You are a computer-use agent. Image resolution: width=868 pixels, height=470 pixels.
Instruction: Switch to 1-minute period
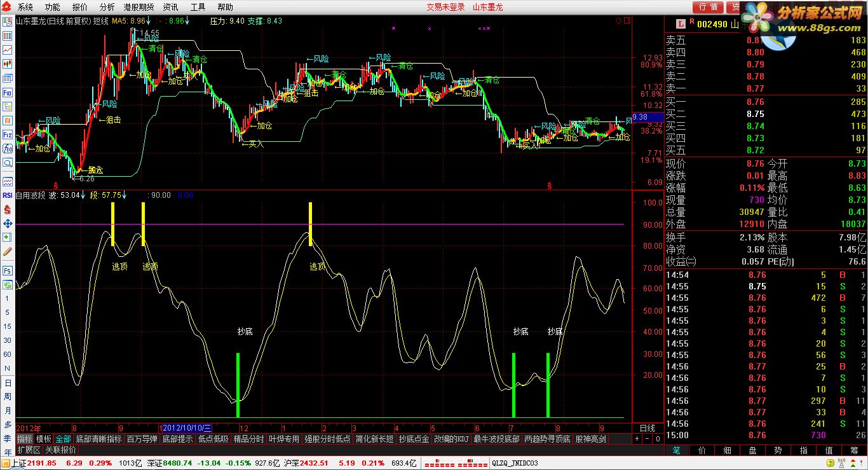click(x=8, y=298)
